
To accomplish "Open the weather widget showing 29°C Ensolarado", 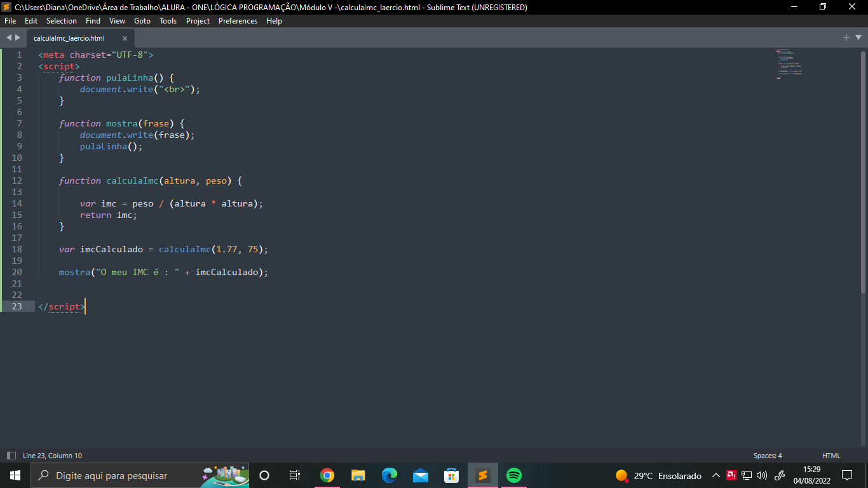I will pos(659,475).
